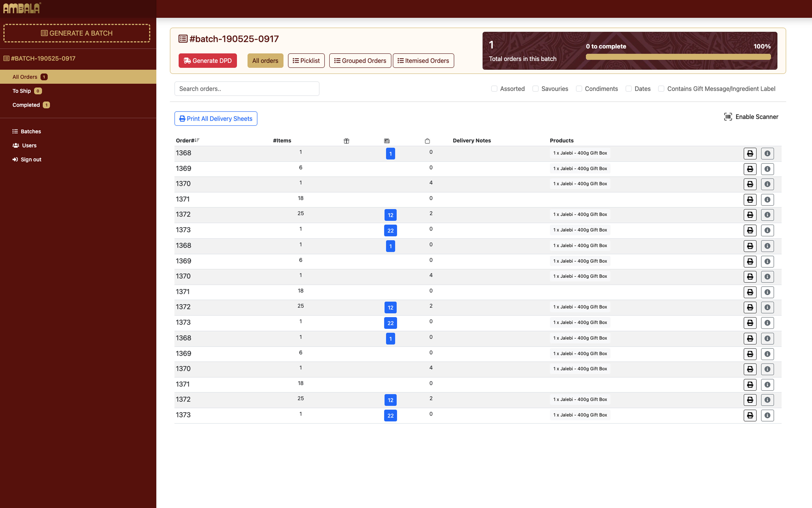Click the Search orders input field

246,89
